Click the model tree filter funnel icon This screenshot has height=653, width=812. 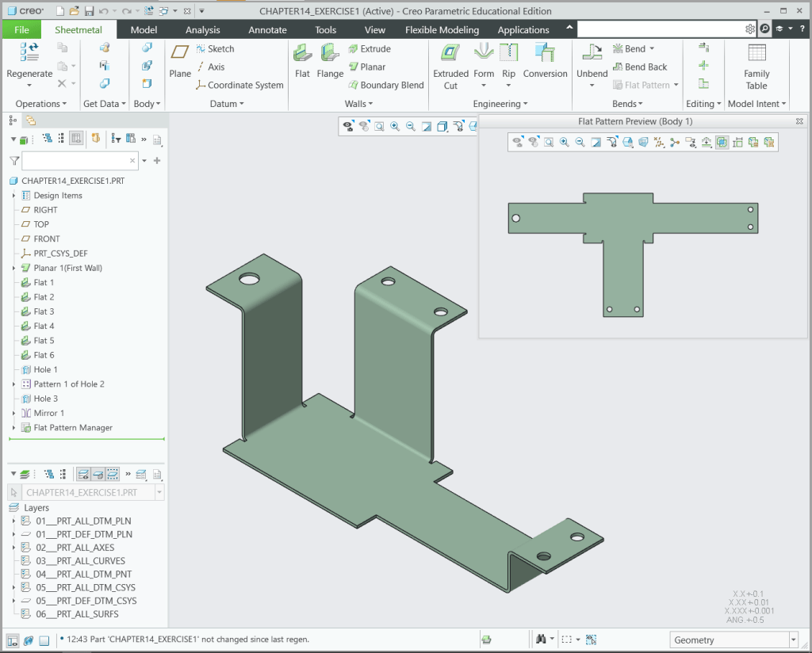(x=14, y=161)
